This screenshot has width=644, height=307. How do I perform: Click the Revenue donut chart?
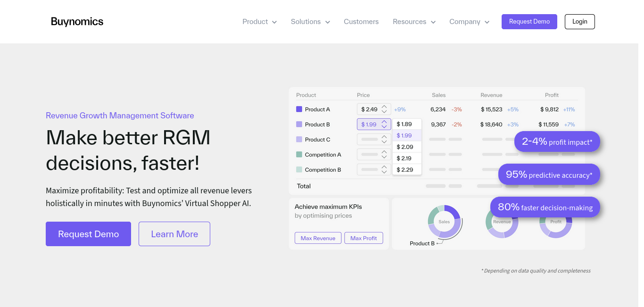(x=502, y=222)
